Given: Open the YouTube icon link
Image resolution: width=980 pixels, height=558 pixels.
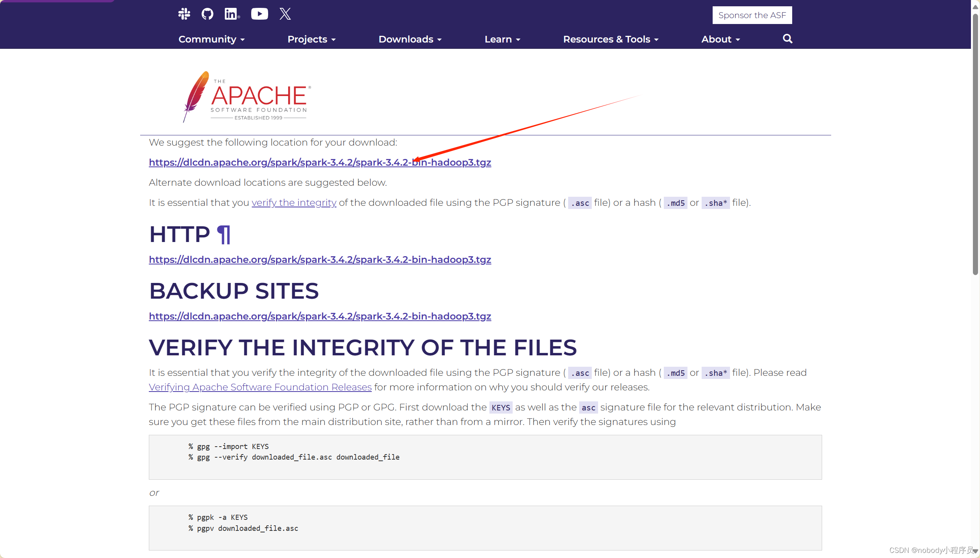Looking at the screenshot, I should click(x=259, y=14).
